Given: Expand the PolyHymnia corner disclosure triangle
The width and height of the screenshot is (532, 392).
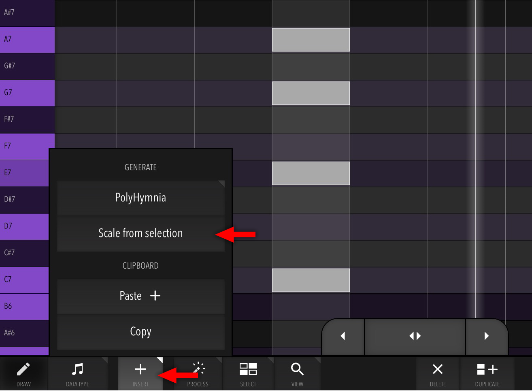Looking at the screenshot, I should click(x=221, y=184).
